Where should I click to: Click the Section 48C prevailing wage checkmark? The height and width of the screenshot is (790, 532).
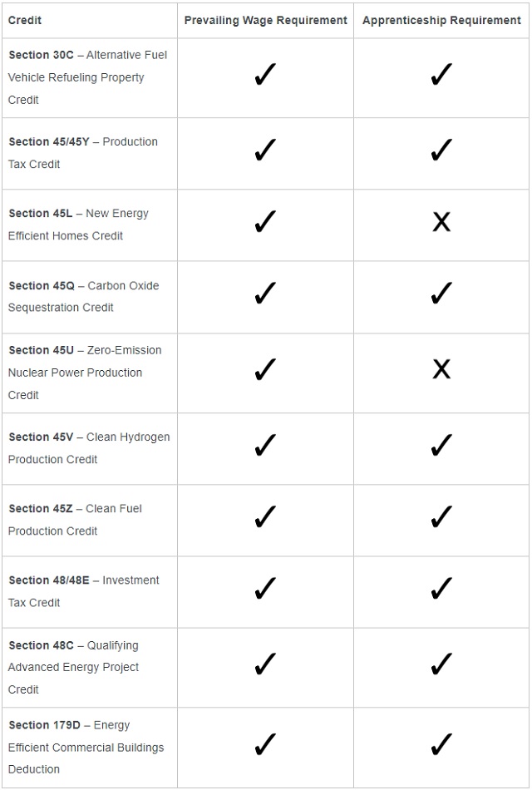(265, 664)
